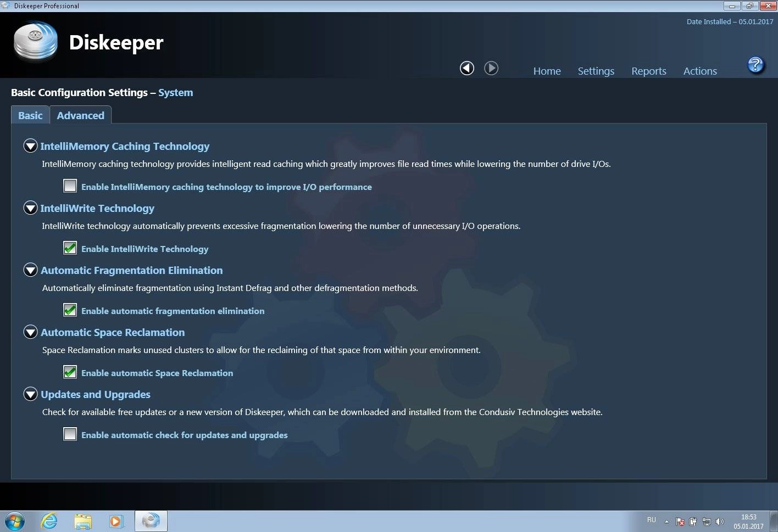Screen dimensions: 778x532
Task: Switch to the Advanced tab
Action: click(x=81, y=115)
